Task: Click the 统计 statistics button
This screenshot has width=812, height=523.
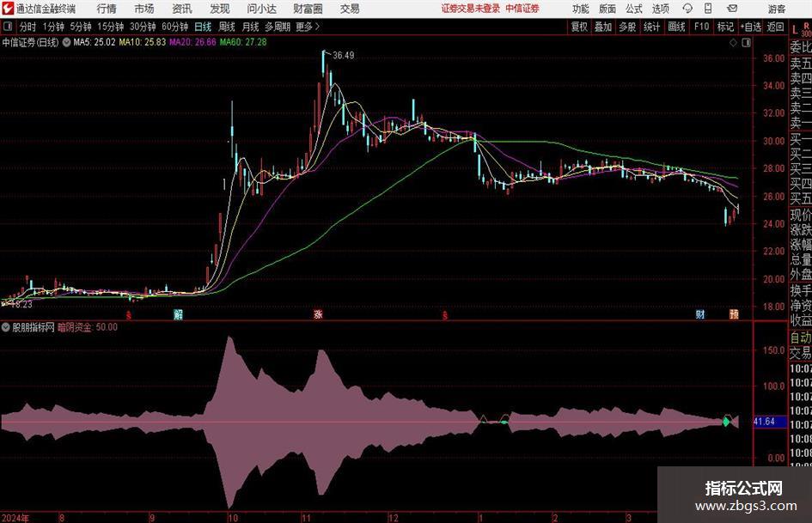Action: pyautogui.click(x=651, y=27)
